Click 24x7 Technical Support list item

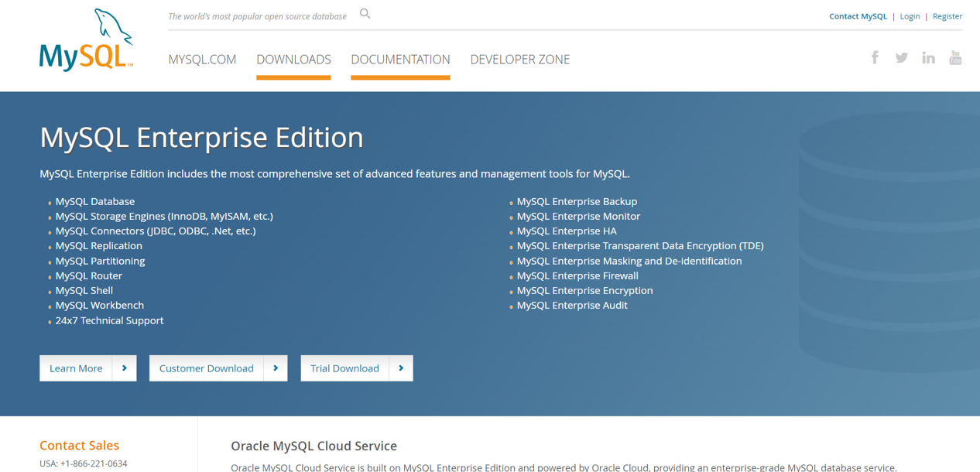(x=109, y=320)
